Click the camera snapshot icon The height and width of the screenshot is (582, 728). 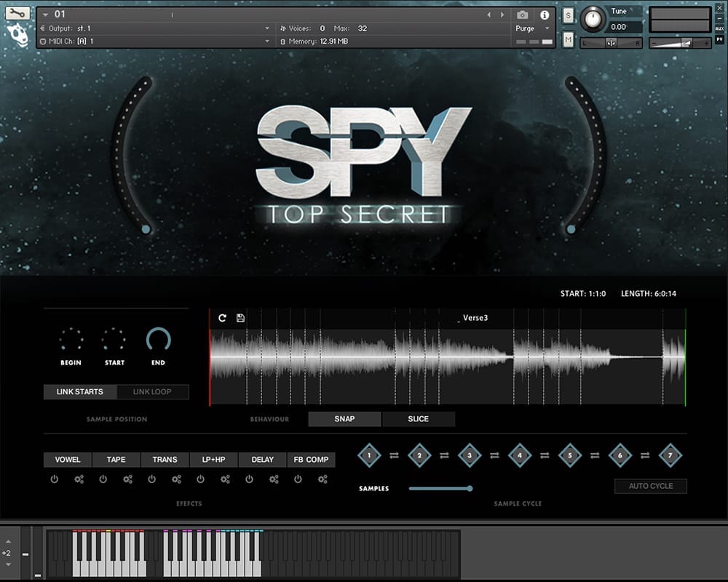tap(522, 15)
